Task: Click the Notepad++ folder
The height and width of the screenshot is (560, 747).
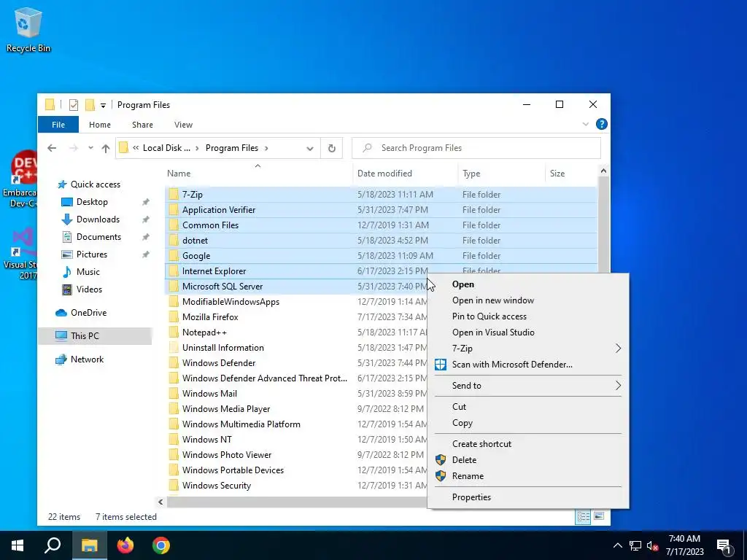Action: tap(204, 332)
